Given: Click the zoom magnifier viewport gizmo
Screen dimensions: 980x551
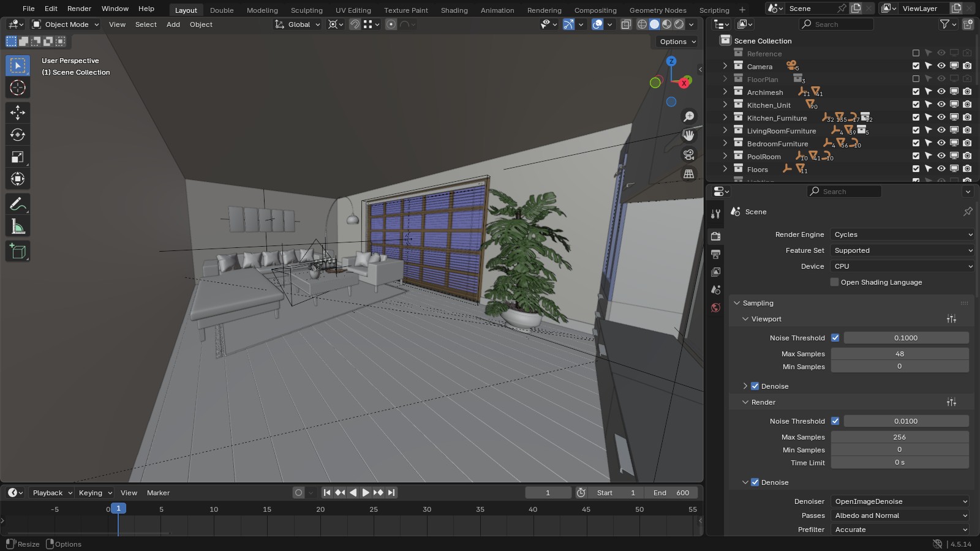Looking at the screenshot, I should [x=689, y=116].
